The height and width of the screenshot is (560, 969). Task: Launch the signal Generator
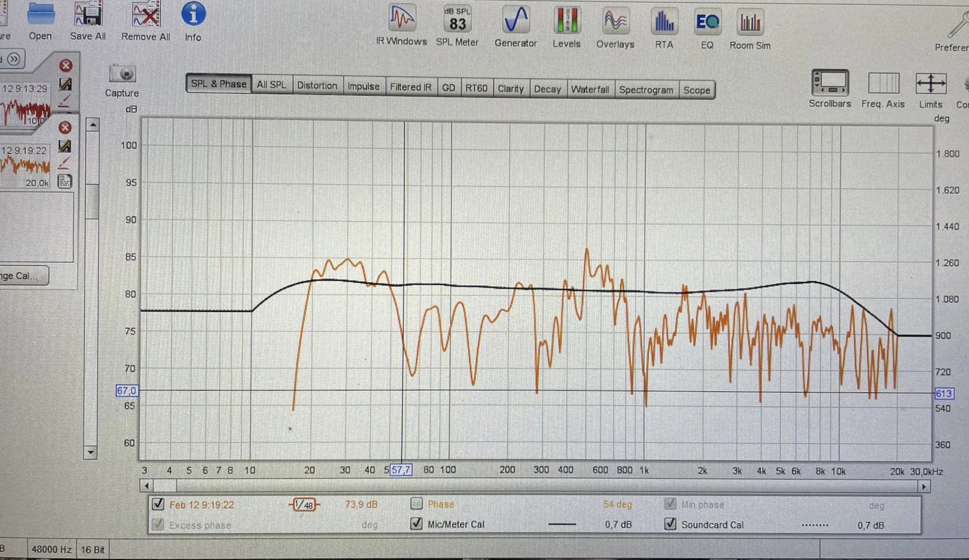(x=515, y=26)
